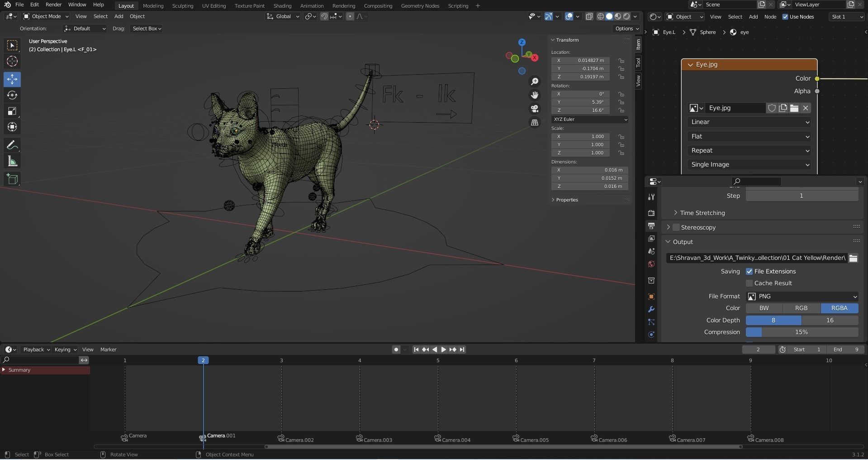
Task: Switch to Shading workspace tab
Action: coord(282,6)
